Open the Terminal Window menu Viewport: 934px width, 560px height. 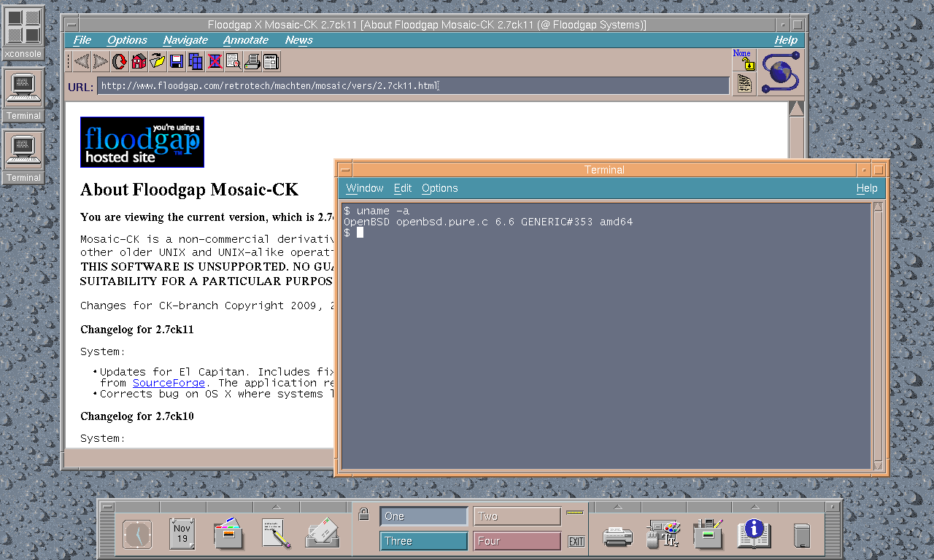(364, 188)
